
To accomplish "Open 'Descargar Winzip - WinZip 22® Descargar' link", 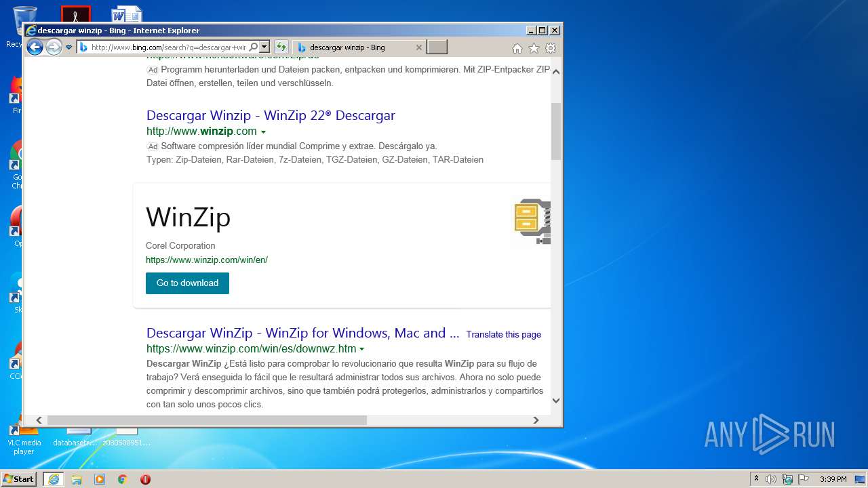I will [271, 115].
